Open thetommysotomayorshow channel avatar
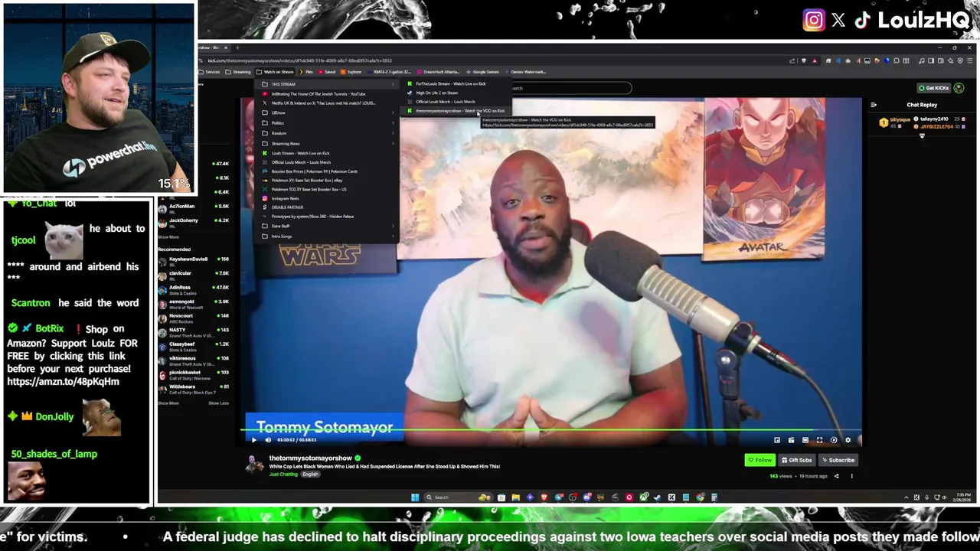Screen dimensions: 980x551 coord(253,464)
